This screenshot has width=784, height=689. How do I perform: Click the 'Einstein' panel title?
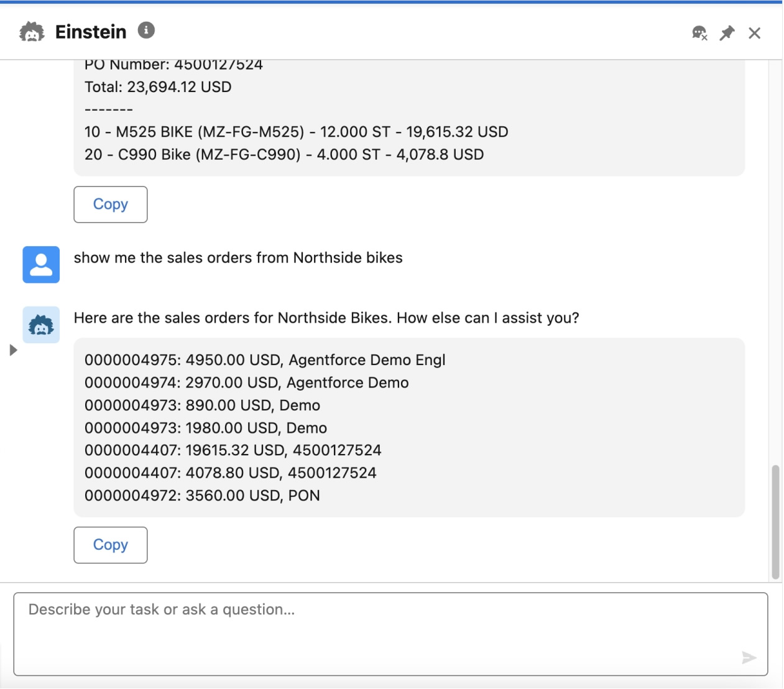tap(91, 32)
